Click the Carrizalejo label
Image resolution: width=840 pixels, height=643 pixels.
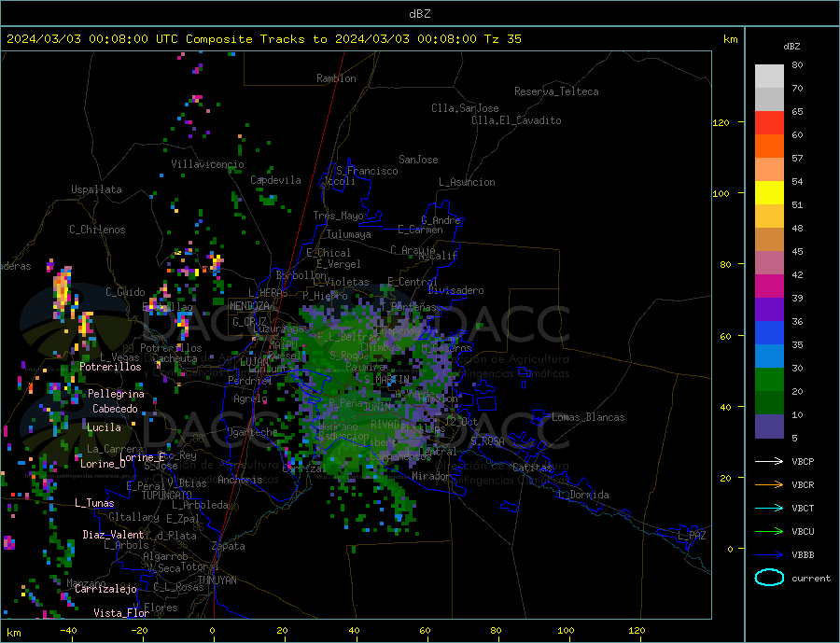coord(105,590)
